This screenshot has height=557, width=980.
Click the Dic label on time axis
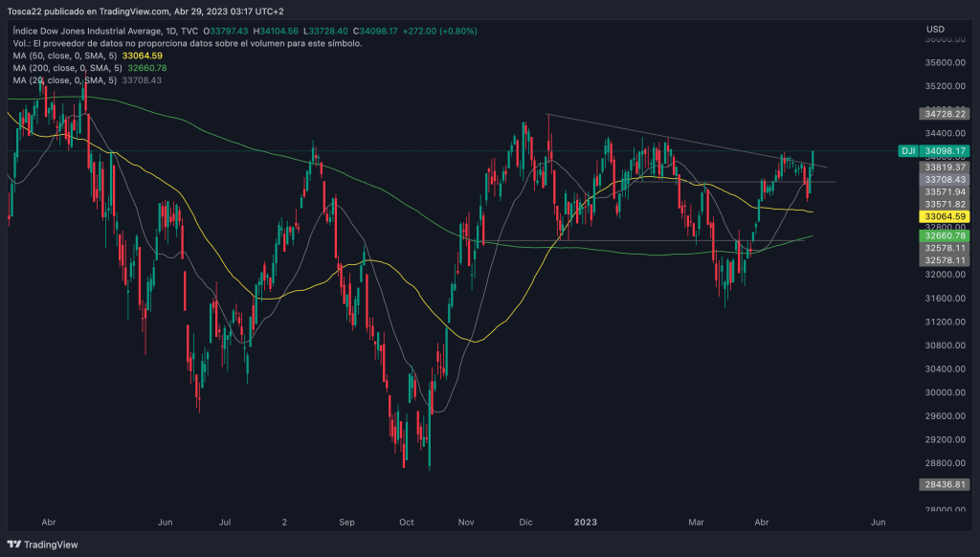tap(525, 523)
